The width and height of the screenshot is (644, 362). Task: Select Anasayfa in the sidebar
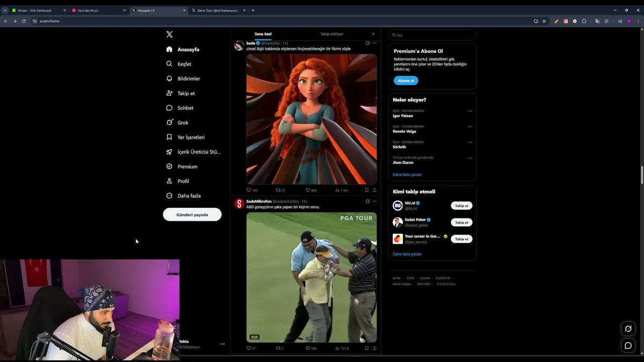183,49
